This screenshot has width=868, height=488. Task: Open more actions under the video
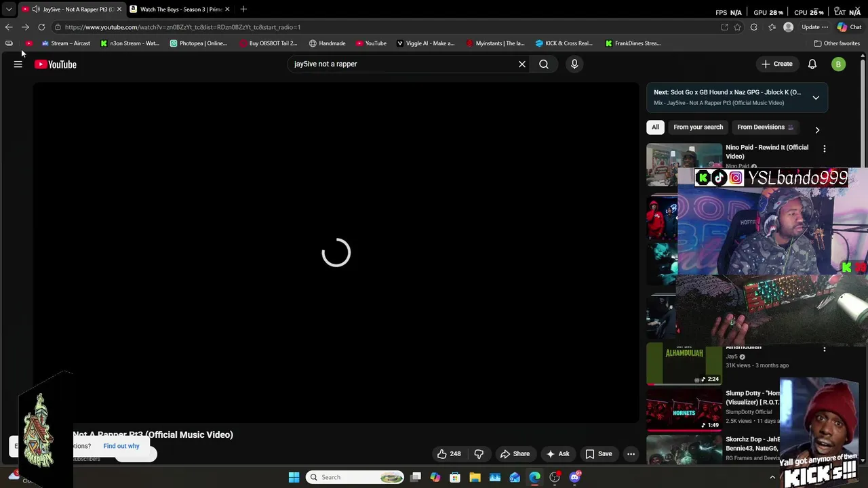coord(631,454)
